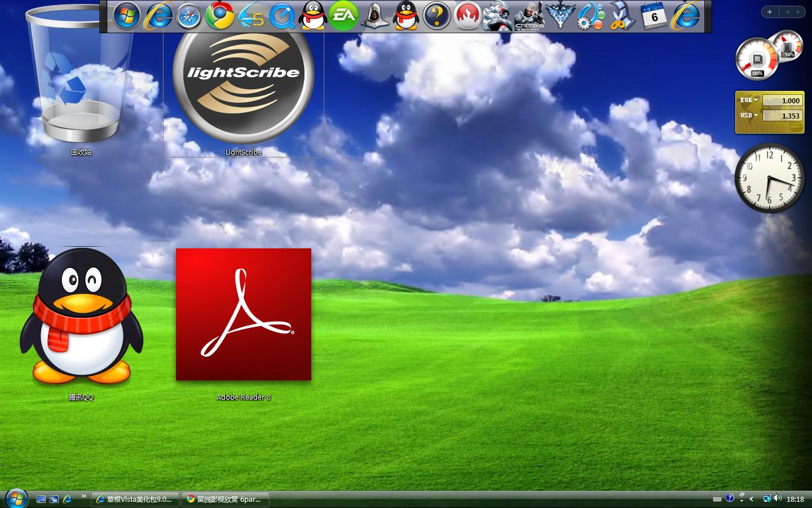Viewport: 812px width, 508px height.
Task: Open the Assassin's Creed dock icon
Action: click(374, 15)
